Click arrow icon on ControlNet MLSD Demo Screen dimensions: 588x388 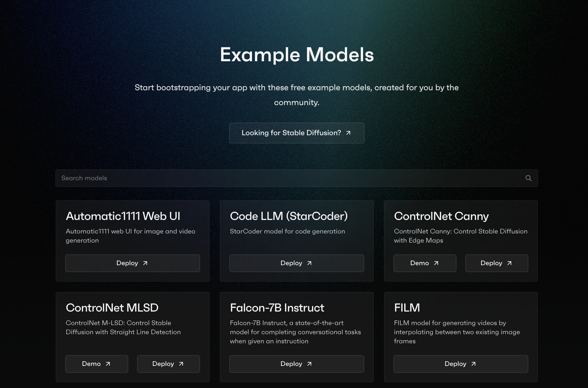point(108,364)
